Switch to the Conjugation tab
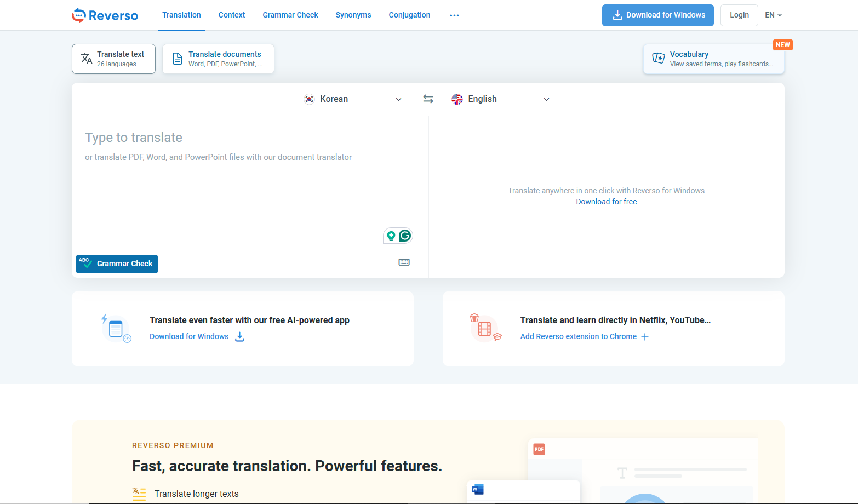This screenshot has height=504, width=858. pos(409,15)
